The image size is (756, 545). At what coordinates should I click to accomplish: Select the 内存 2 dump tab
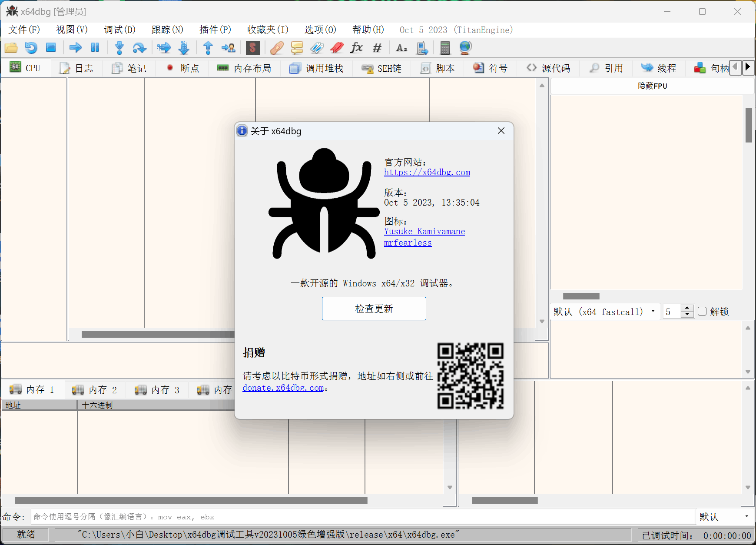pyautogui.click(x=95, y=390)
